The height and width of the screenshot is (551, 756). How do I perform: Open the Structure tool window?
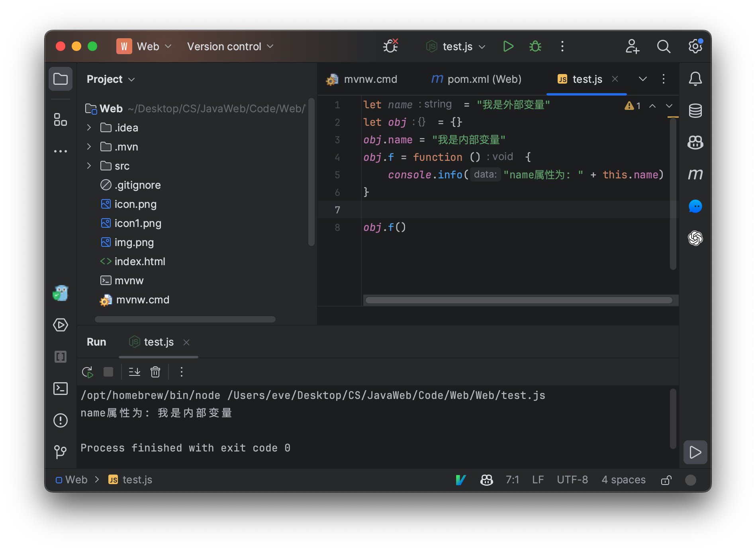(61, 119)
